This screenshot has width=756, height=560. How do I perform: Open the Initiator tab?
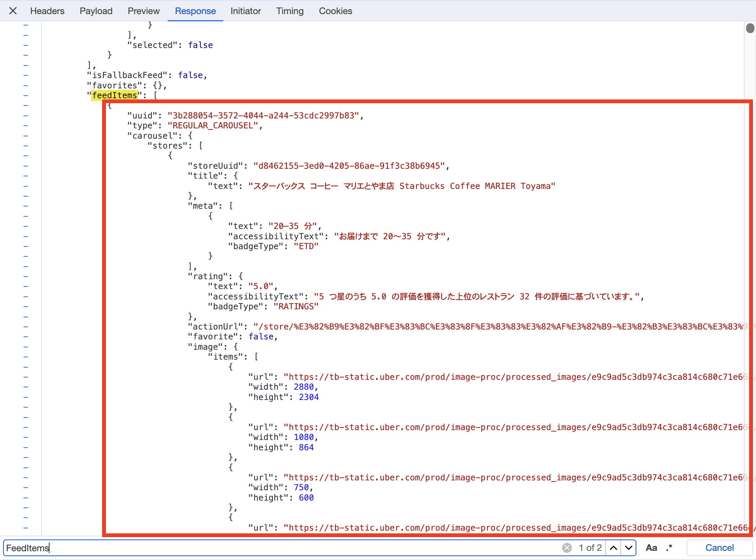[245, 11]
